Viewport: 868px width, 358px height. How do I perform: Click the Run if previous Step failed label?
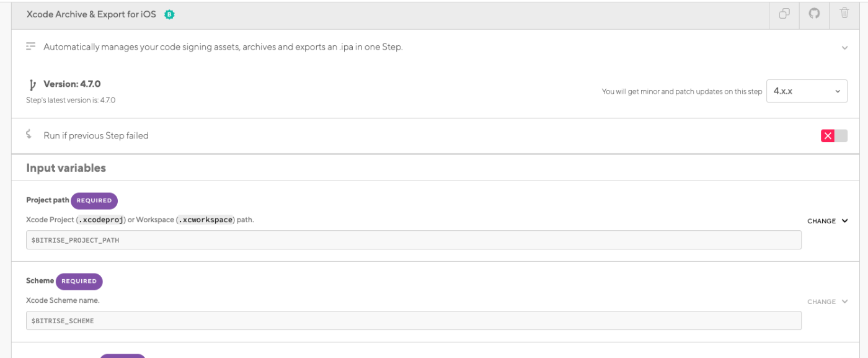point(96,135)
